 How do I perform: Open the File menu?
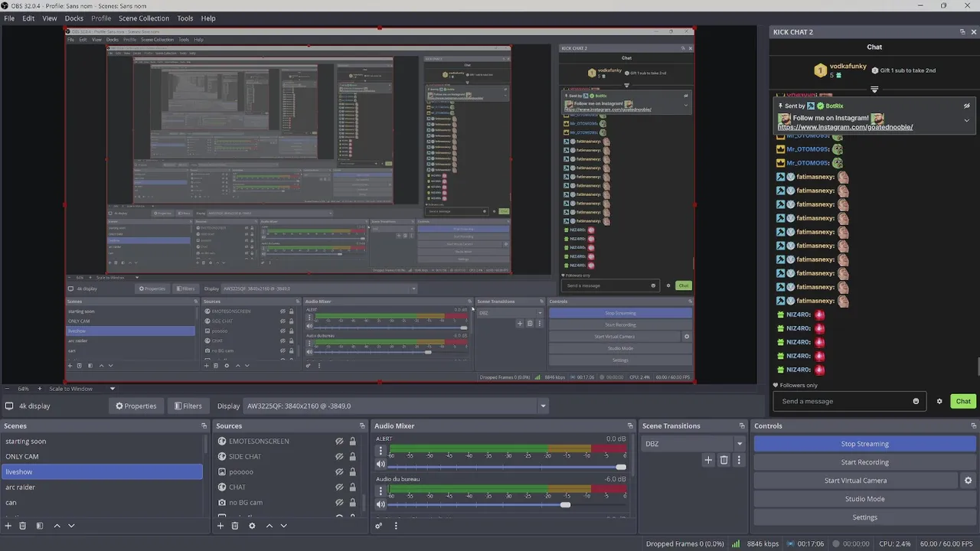[x=9, y=18]
